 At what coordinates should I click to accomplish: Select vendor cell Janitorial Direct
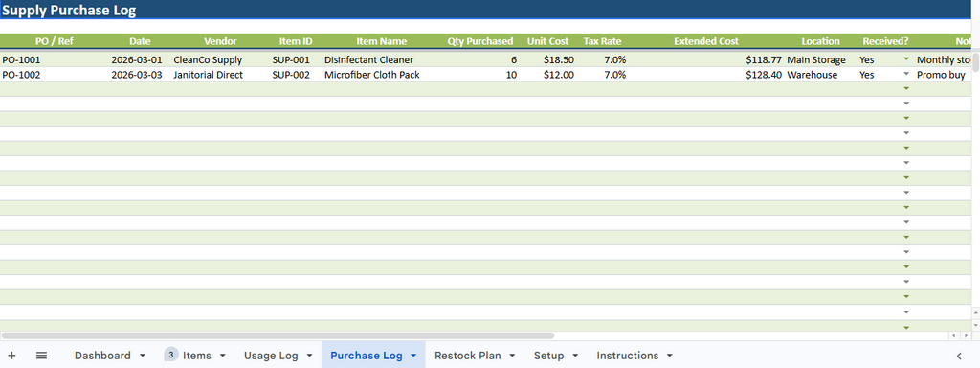tap(208, 75)
